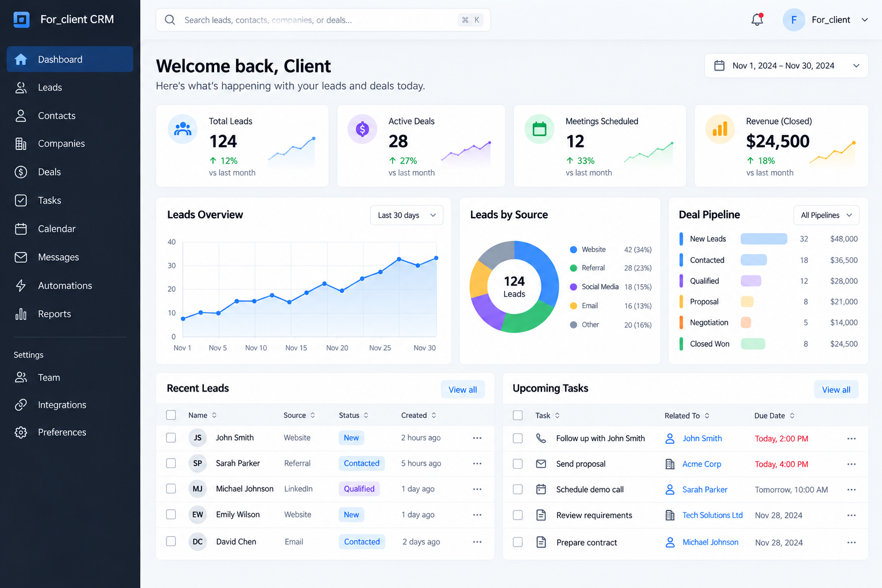Click the Revenue bar chart icon
The image size is (882, 588).
pos(720,129)
